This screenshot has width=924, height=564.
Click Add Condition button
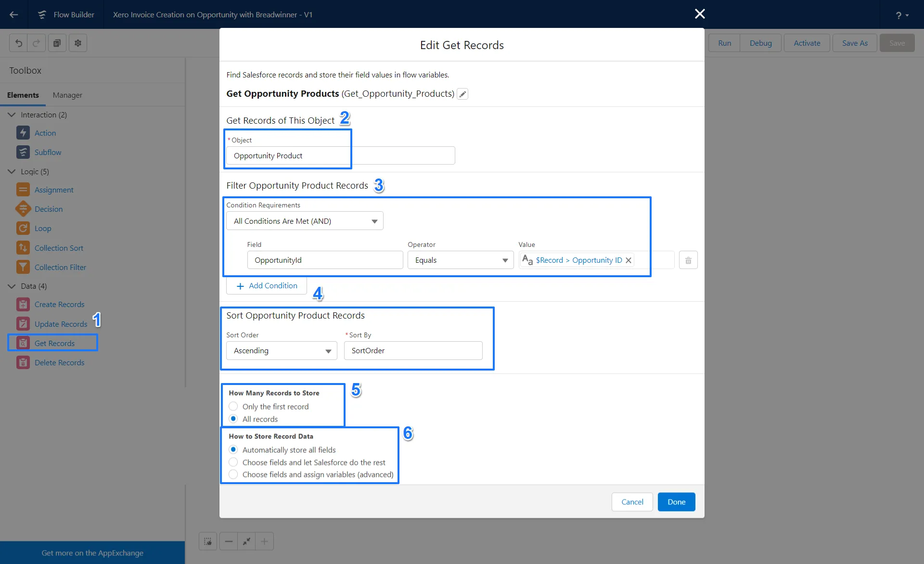click(x=267, y=286)
